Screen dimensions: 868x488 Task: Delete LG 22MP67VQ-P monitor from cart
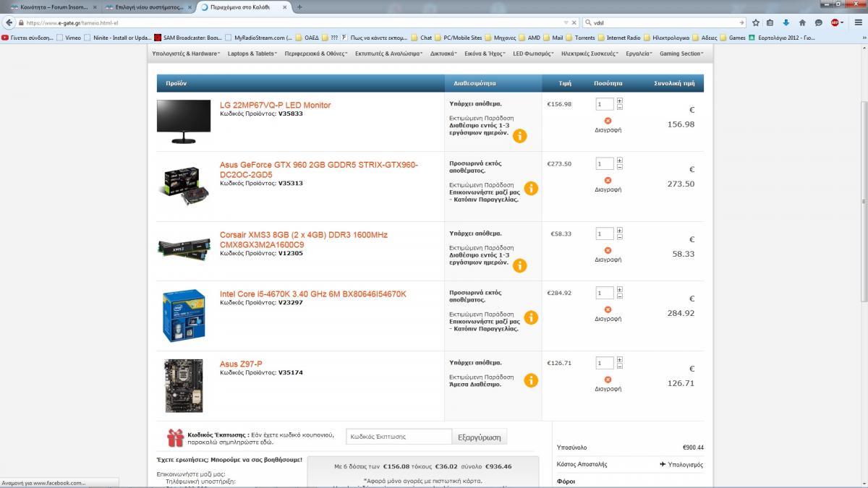click(x=608, y=126)
